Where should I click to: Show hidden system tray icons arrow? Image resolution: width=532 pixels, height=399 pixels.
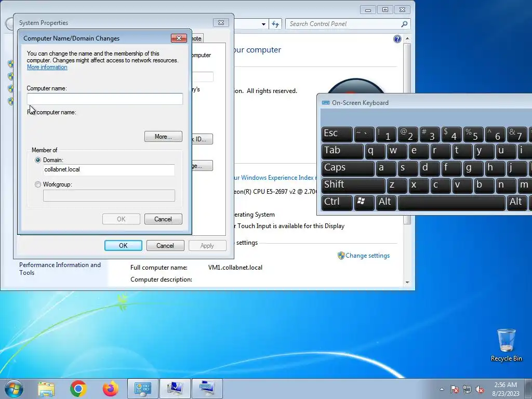(x=442, y=389)
